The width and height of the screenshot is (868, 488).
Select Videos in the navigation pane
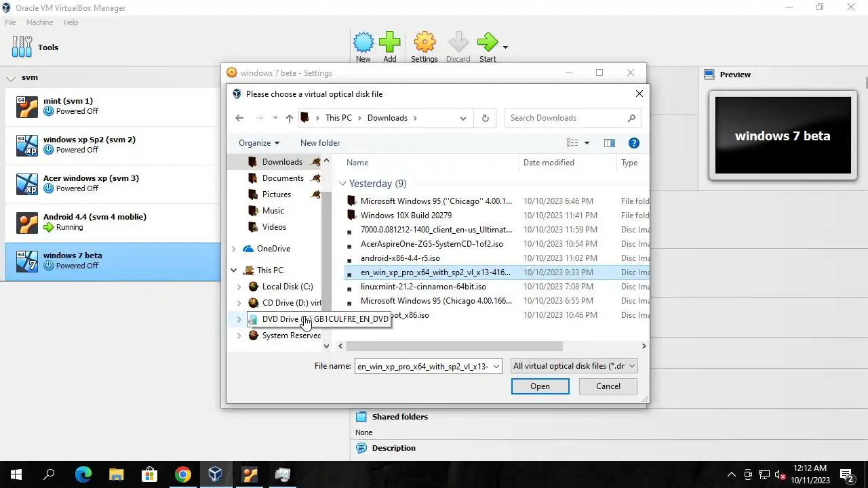pyautogui.click(x=275, y=227)
